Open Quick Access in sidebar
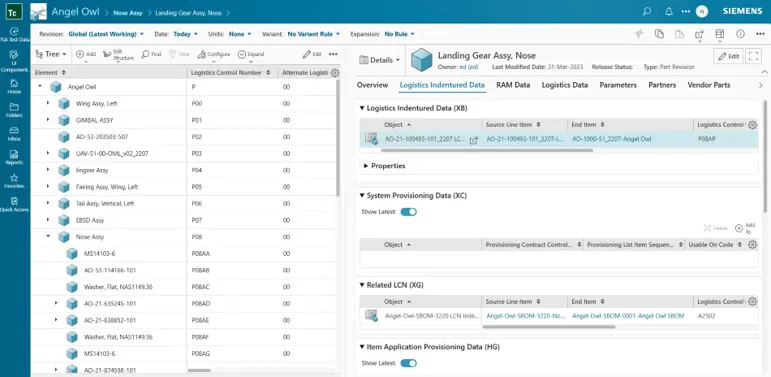 (14, 204)
